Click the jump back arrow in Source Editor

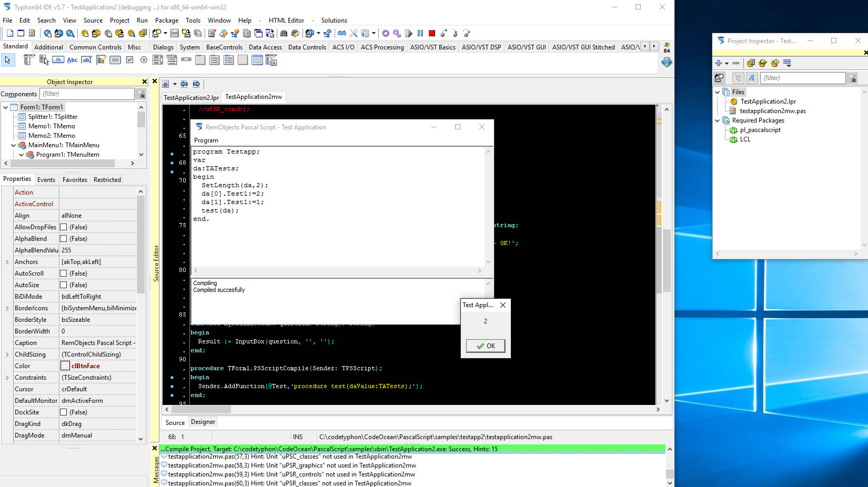[x=184, y=84]
